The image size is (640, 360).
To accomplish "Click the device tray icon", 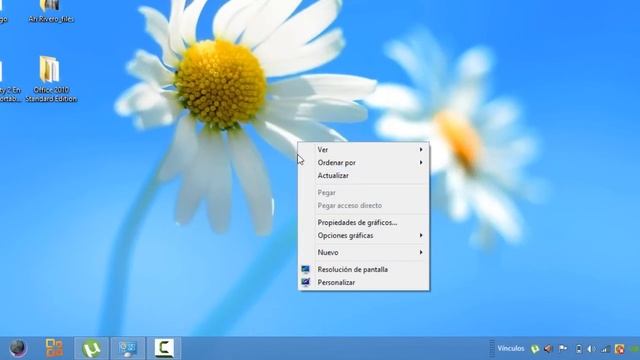I will coord(578,349).
